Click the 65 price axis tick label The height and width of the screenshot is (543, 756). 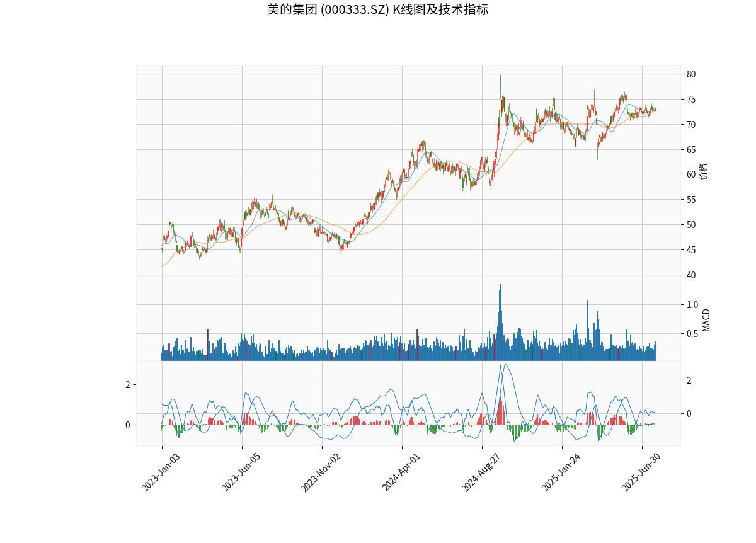[x=691, y=150]
